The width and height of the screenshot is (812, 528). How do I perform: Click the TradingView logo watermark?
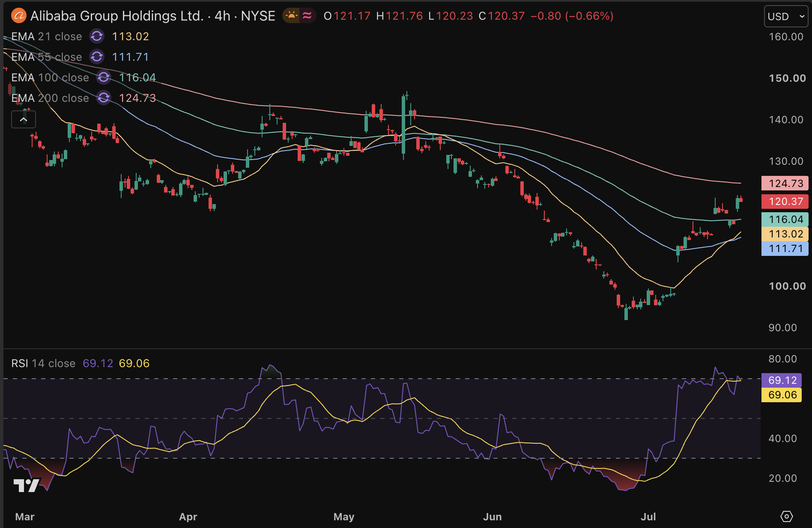click(x=27, y=485)
